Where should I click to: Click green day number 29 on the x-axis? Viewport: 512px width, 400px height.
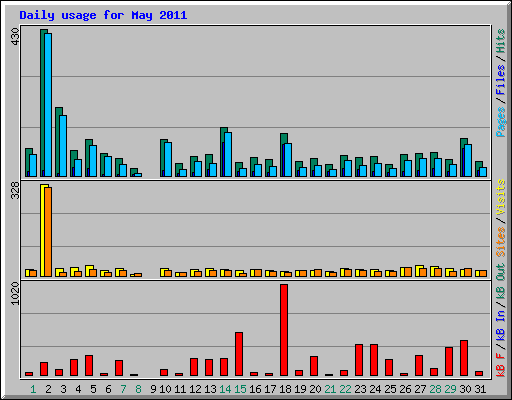[x=450, y=389]
